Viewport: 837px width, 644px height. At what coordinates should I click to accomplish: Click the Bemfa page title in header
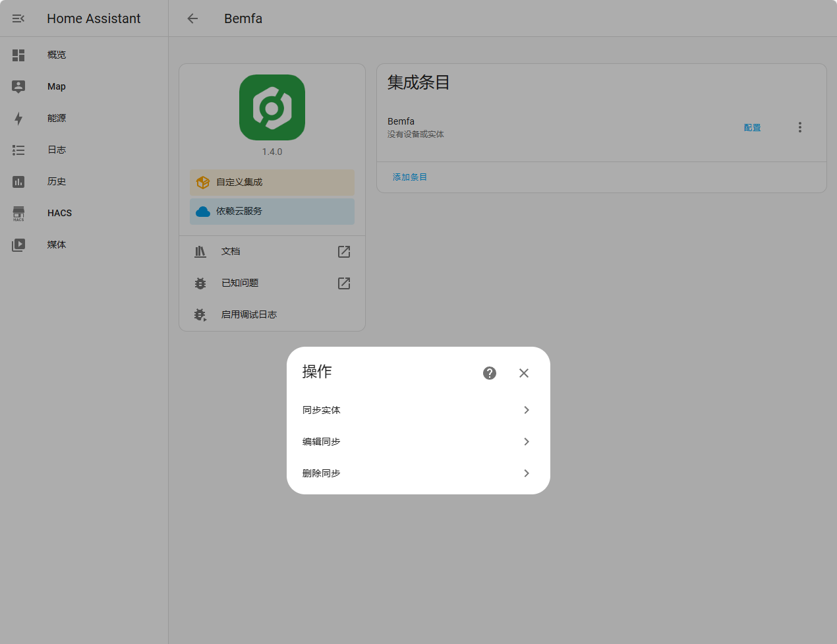[243, 18]
